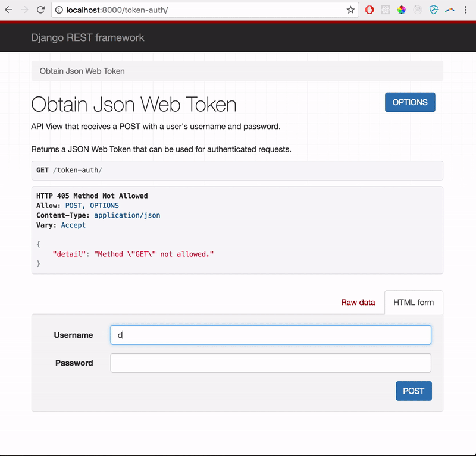The width and height of the screenshot is (476, 456).
Task: Select the 'Vary: Accept' header line
Action: pyautogui.click(x=61, y=225)
